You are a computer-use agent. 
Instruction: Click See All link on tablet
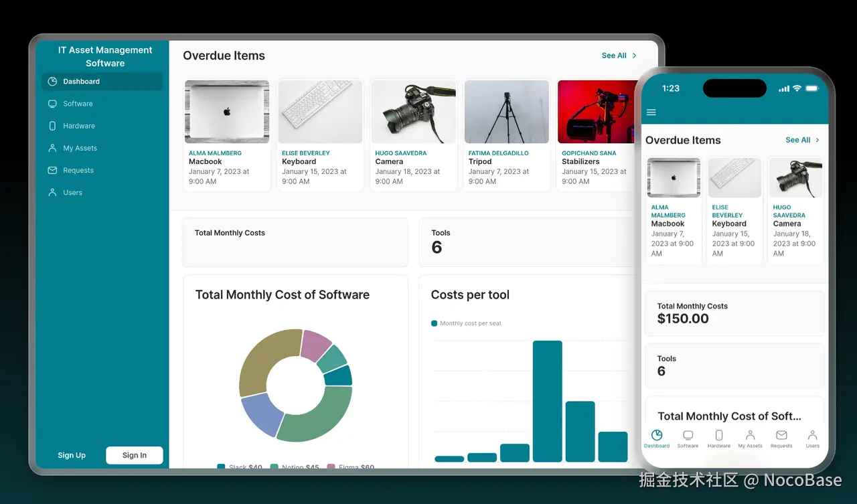[614, 56]
